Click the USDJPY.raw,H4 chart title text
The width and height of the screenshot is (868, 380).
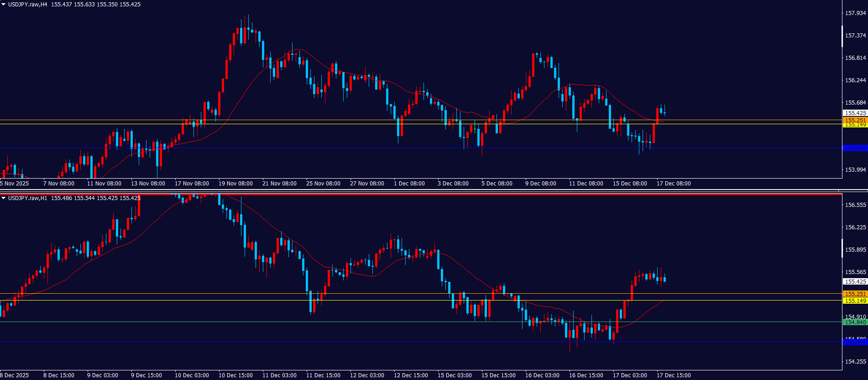[x=27, y=5]
